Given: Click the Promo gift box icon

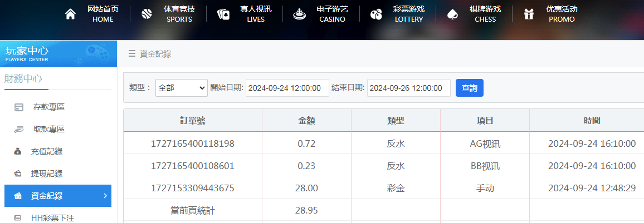Looking at the screenshot, I should tap(529, 14).
